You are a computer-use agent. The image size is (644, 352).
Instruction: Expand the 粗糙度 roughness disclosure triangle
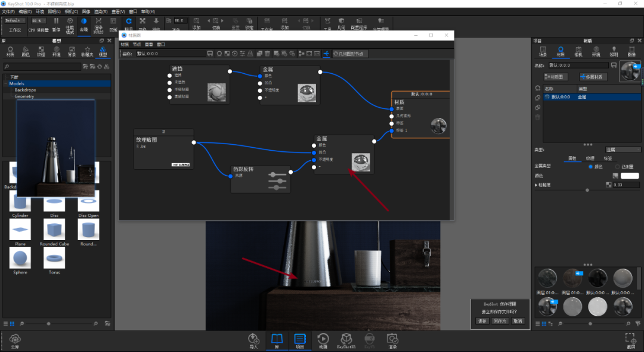coord(536,185)
